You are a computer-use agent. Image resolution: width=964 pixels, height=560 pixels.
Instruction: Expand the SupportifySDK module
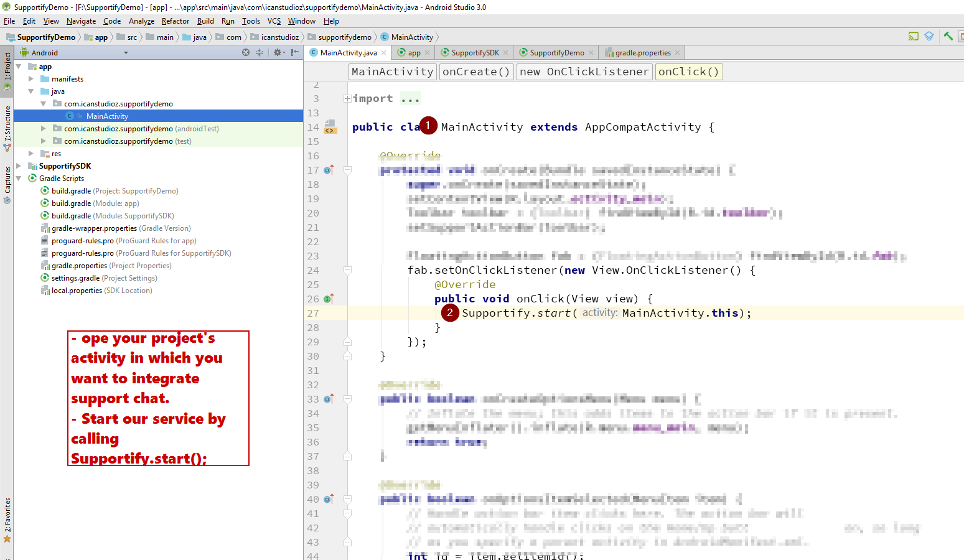[x=19, y=166]
